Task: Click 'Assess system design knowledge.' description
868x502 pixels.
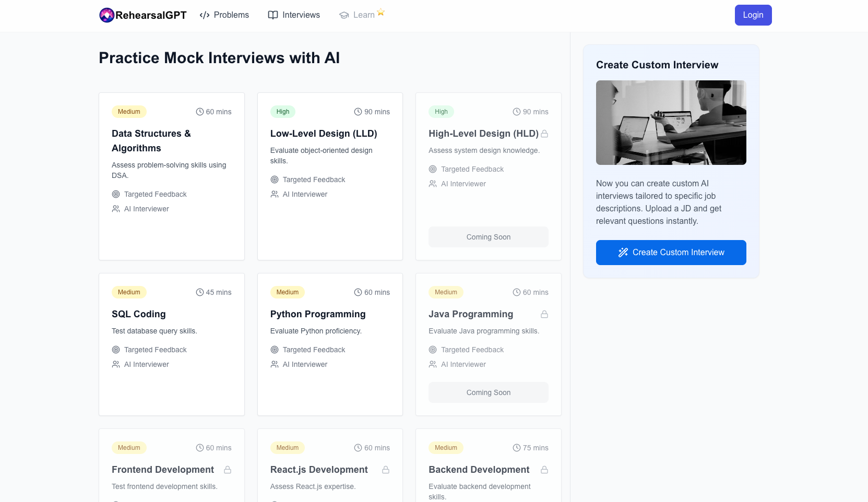Action: (484, 150)
